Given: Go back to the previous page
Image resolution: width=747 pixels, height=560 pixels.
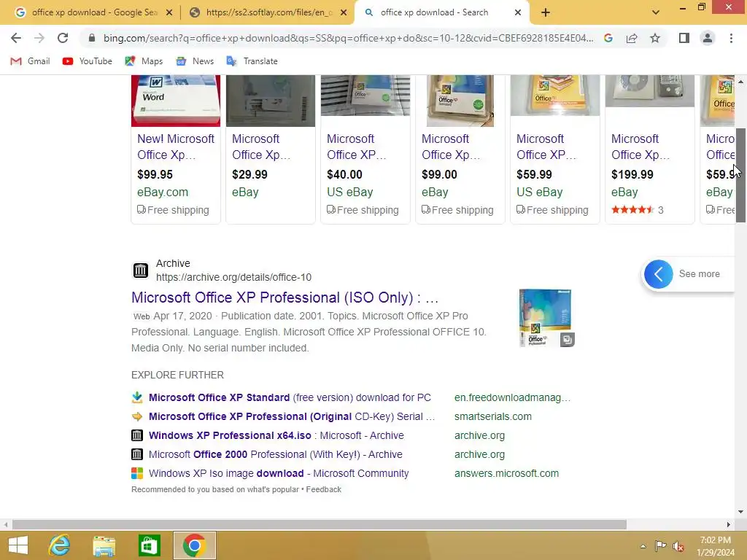Looking at the screenshot, I should click(x=16, y=38).
